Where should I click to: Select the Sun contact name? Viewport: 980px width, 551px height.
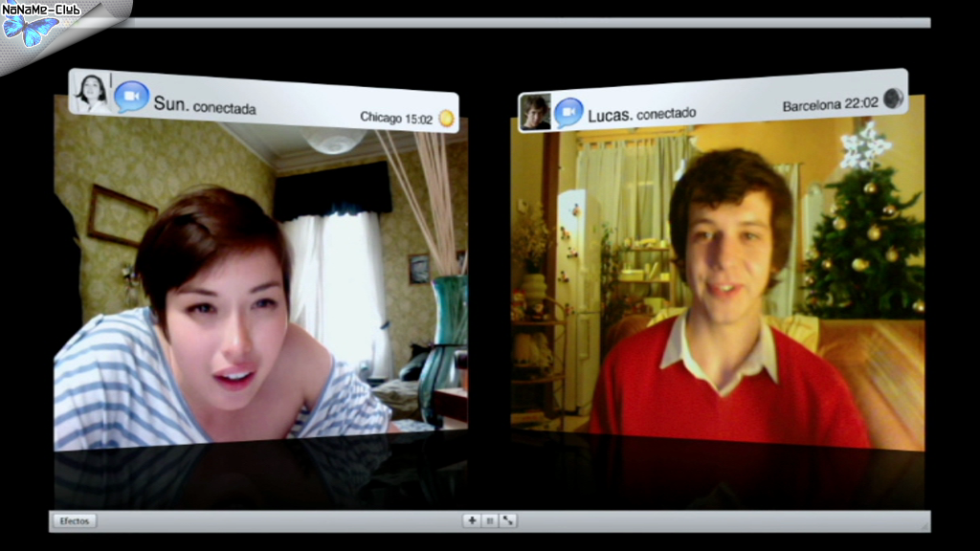(x=171, y=103)
